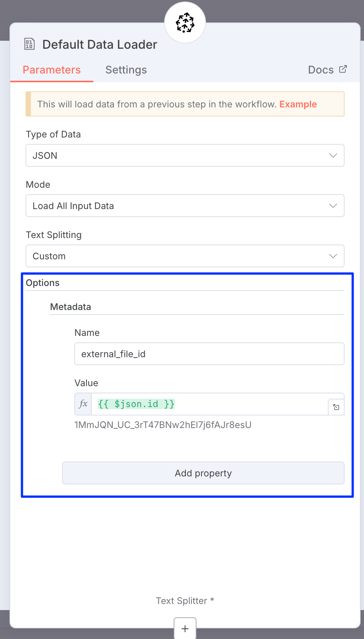Switch to the Settings tab

(126, 70)
